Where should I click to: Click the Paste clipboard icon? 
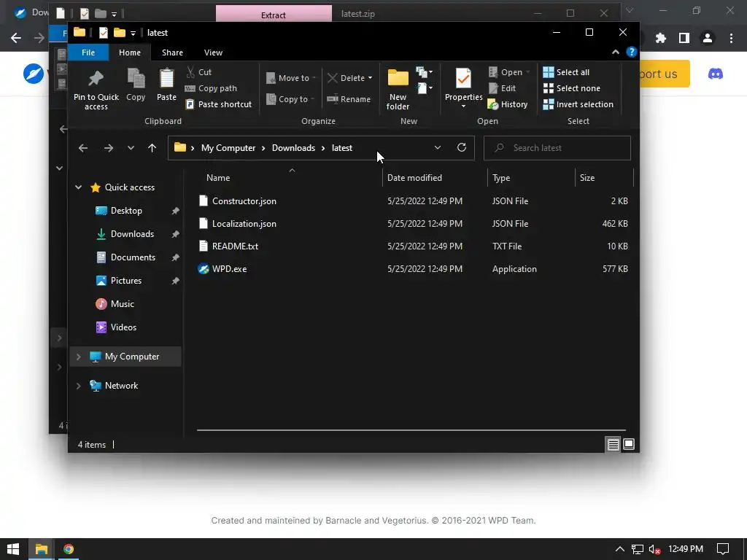(x=167, y=85)
